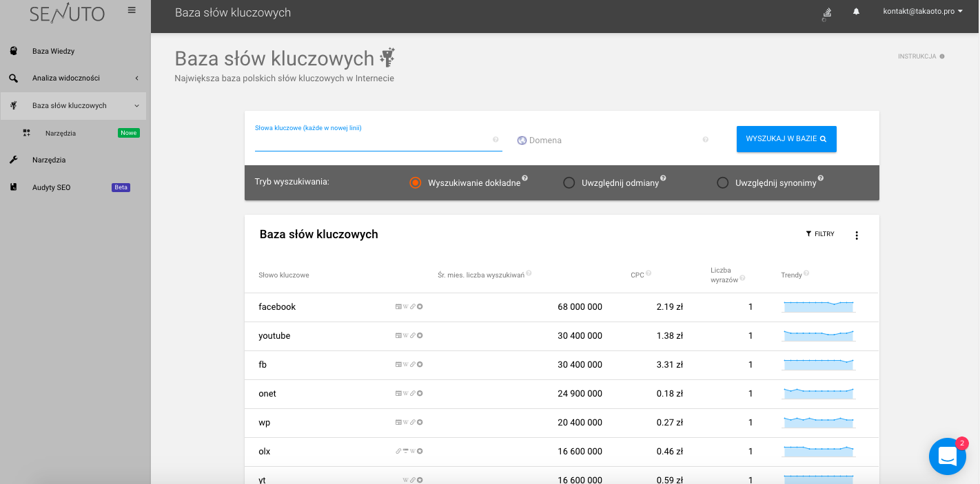Open the facebook trend chart
The width and height of the screenshot is (980, 484).
pos(819,307)
